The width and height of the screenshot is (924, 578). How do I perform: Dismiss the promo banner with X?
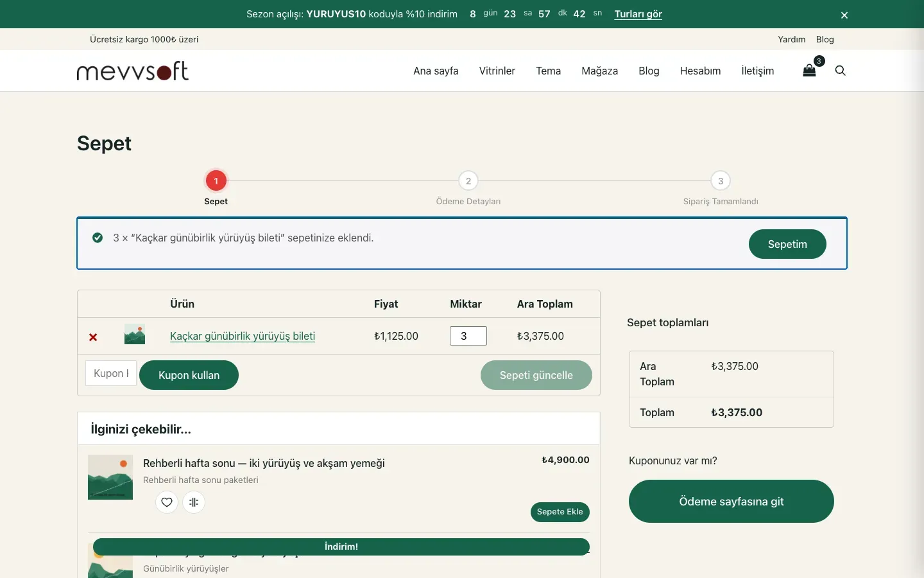[844, 15]
